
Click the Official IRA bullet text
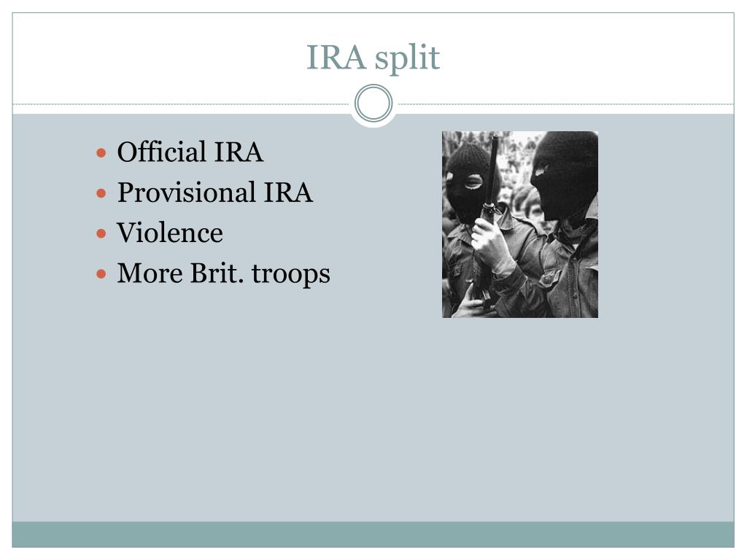(190, 152)
